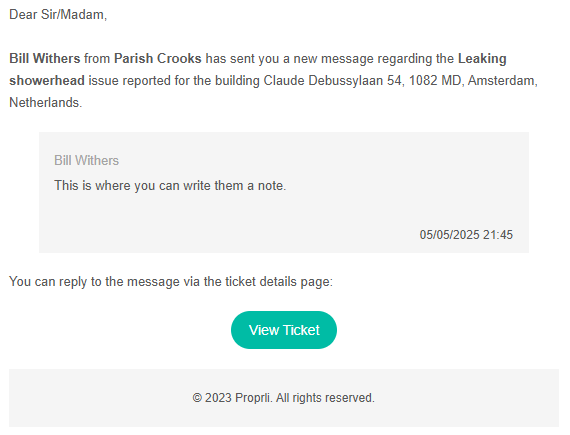The image size is (570, 435).
Task: Click the word Netherlands ending the paragraph
Action: (44, 102)
